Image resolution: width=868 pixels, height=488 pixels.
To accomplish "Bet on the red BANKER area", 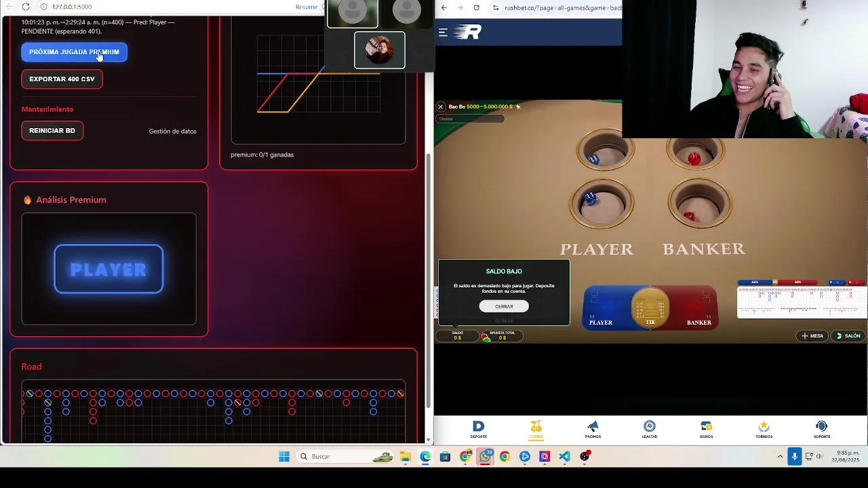I will (693, 307).
